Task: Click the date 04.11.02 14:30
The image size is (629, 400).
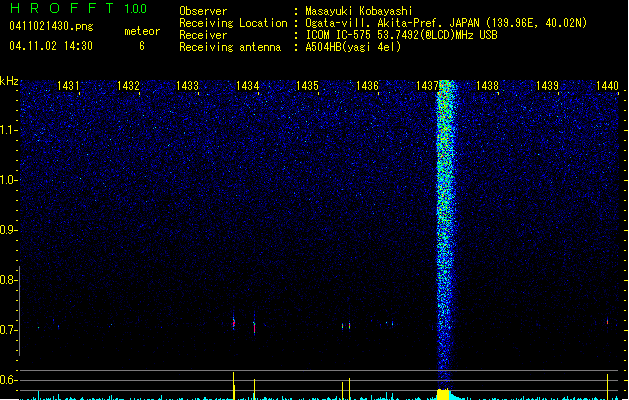Action: pyautogui.click(x=51, y=46)
